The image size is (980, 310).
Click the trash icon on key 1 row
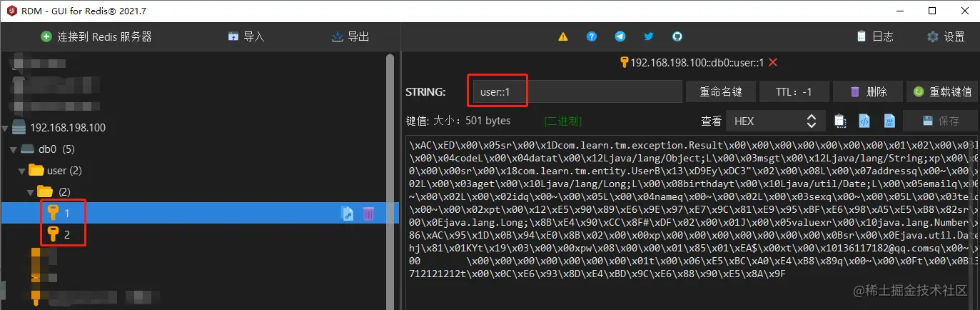pos(368,213)
